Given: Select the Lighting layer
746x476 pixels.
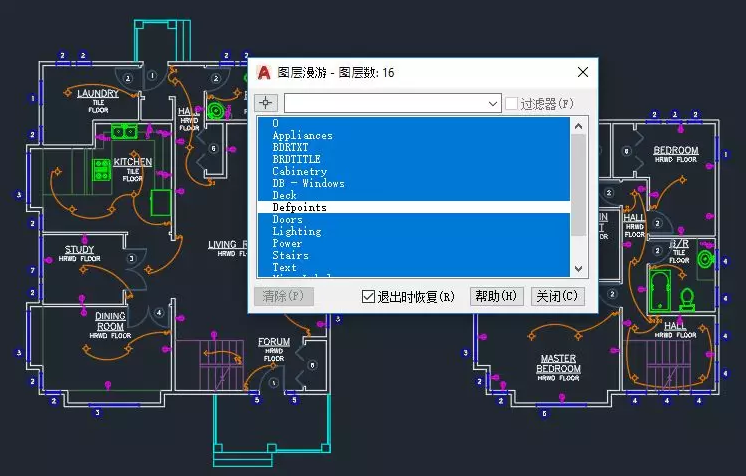Looking at the screenshot, I should click(413, 231).
